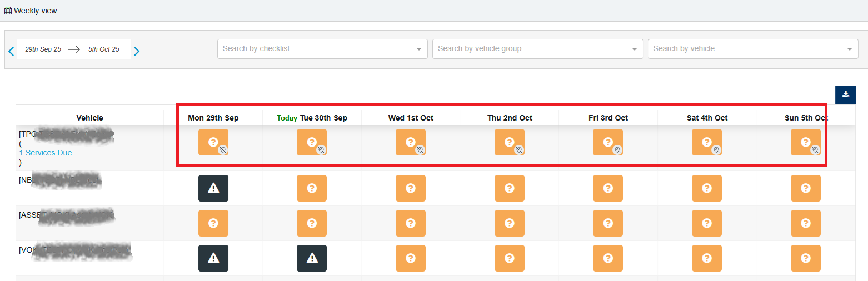
Task: Click first row status icon for Thu 2nd Oct
Action: (510, 142)
